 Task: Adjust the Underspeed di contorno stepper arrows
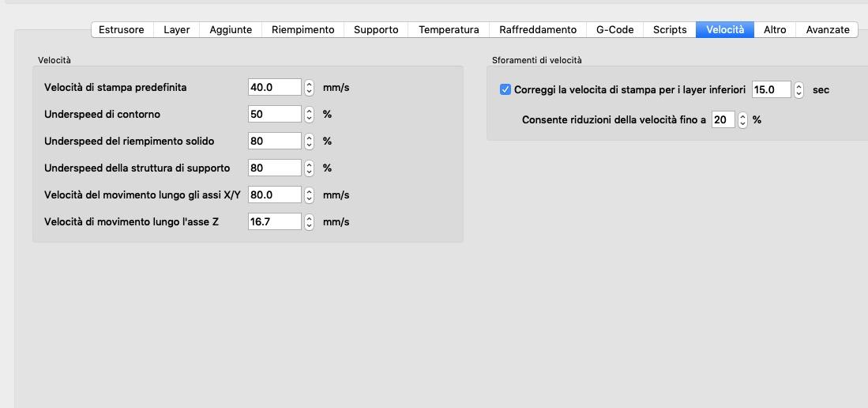[310, 114]
